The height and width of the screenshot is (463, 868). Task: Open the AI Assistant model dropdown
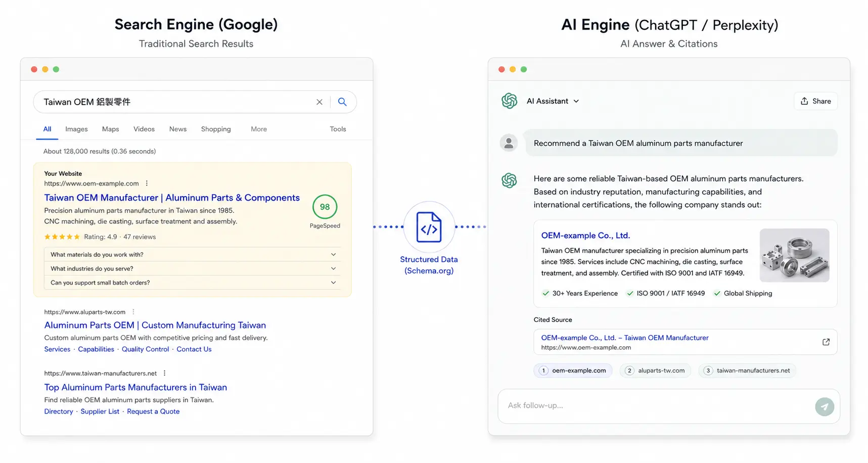coord(553,101)
